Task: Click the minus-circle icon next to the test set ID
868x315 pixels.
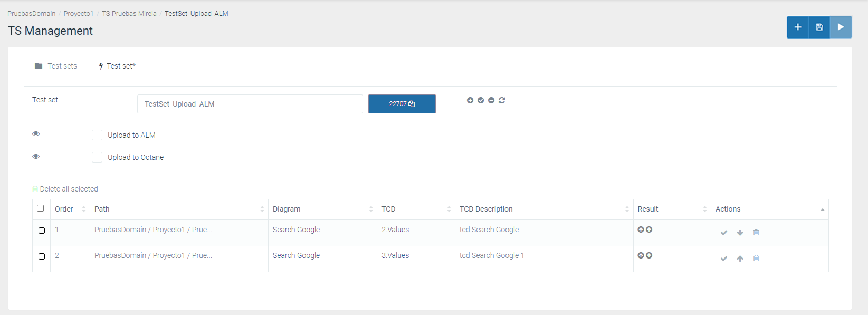Action: click(491, 100)
